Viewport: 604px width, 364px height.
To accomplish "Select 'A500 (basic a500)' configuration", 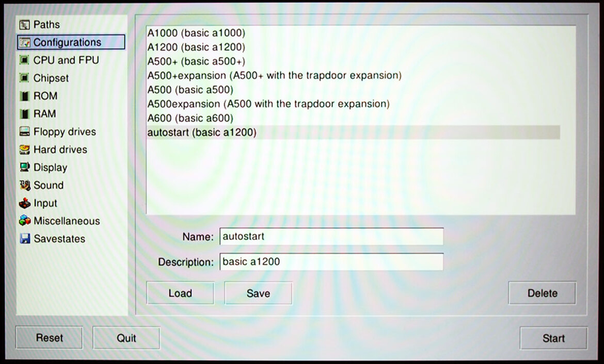I will pyautogui.click(x=353, y=90).
